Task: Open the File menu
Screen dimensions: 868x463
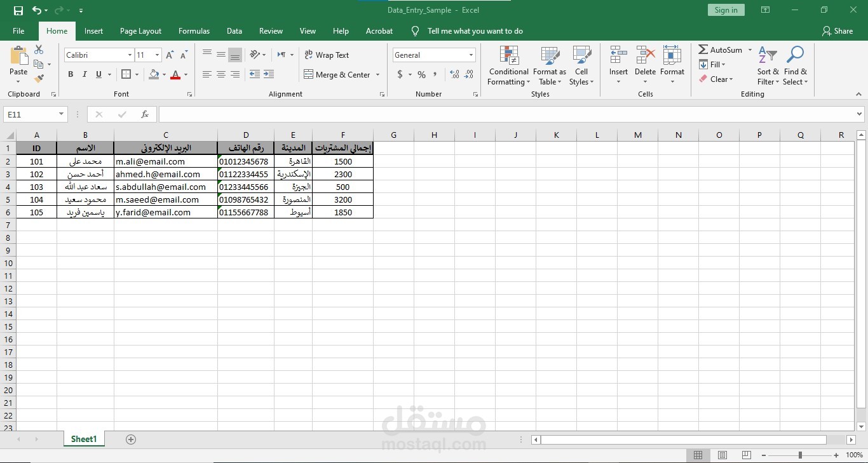Action: (18, 30)
